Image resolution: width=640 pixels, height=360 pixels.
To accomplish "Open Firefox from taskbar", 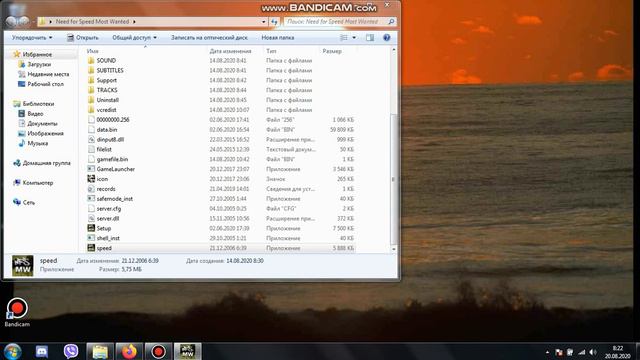I will coord(129,351).
